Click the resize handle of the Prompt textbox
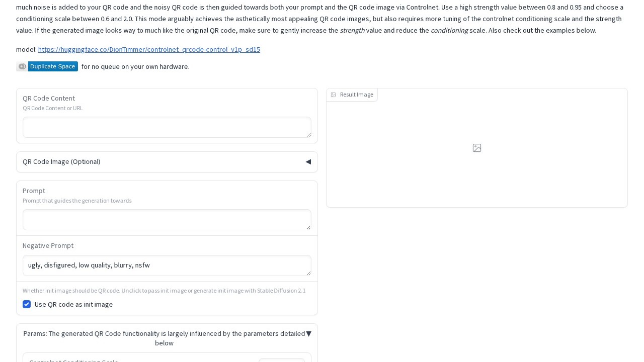The width and height of the screenshot is (644, 362). tap(308, 227)
